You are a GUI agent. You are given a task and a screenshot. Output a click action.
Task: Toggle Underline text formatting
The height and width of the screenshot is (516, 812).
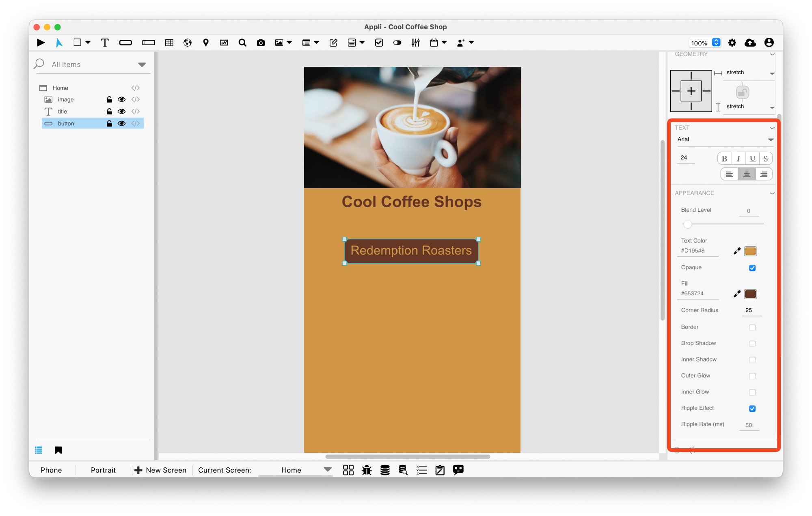click(752, 159)
